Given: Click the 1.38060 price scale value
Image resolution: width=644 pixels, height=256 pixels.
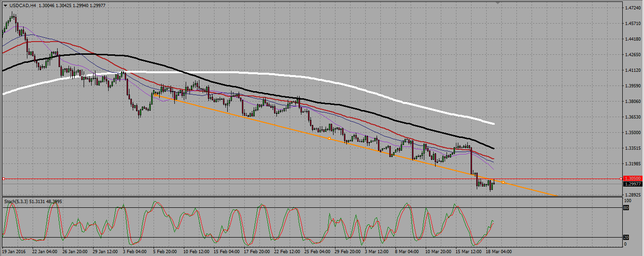Looking at the screenshot, I should 633,102.
